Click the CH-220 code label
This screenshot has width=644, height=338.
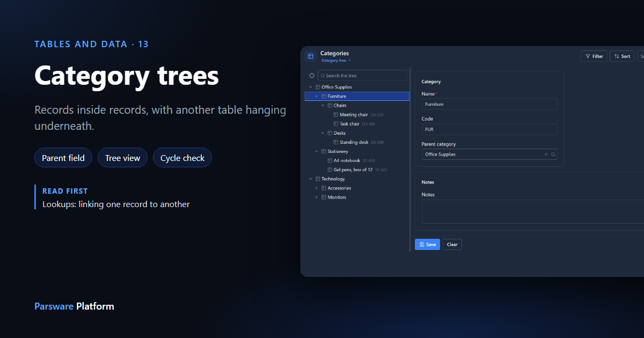(x=377, y=115)
